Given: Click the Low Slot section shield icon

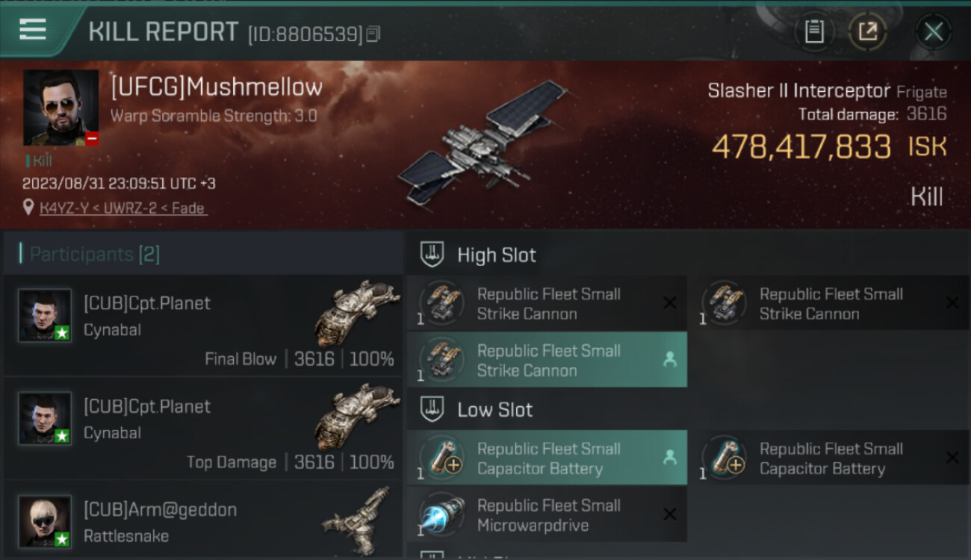Looking at the screenshot, I should tap(432, 409).
